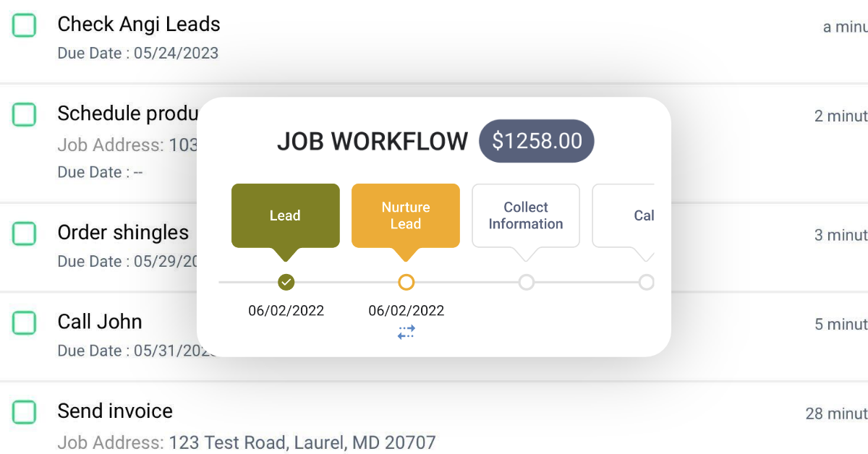Click the rightmost workflow progress circle

pyautogui.click(x=646, y=282)
